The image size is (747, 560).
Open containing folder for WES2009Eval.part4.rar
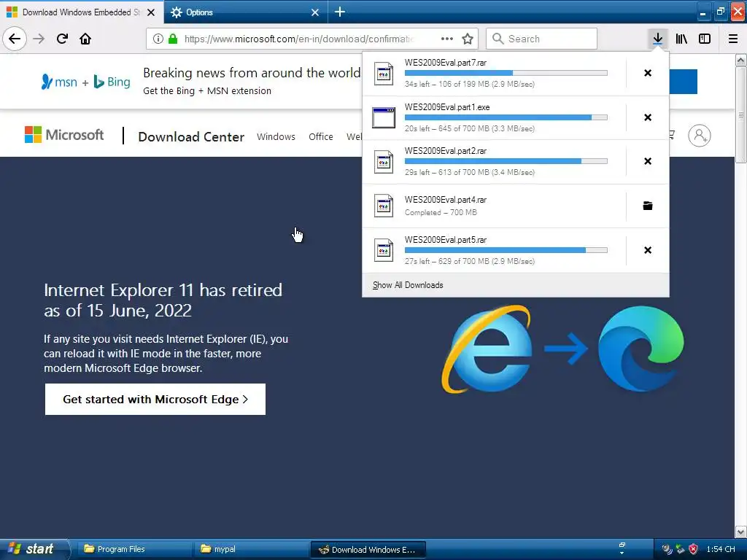[648, 206]
